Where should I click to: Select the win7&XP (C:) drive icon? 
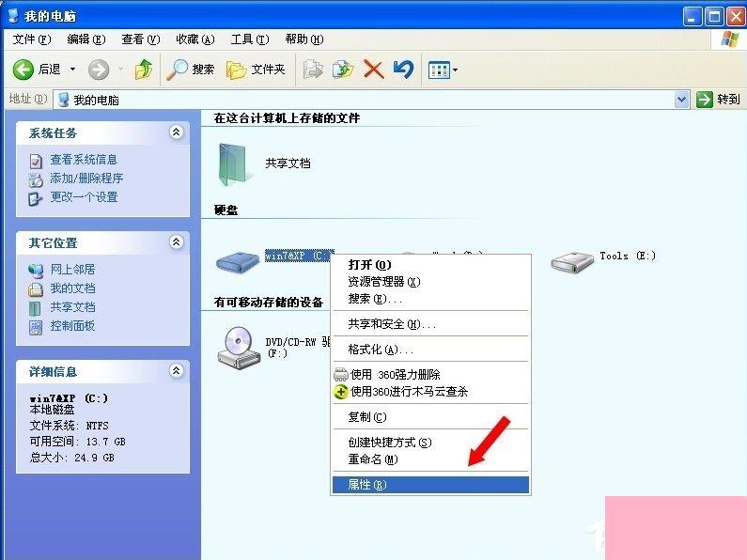click(238, 262)
